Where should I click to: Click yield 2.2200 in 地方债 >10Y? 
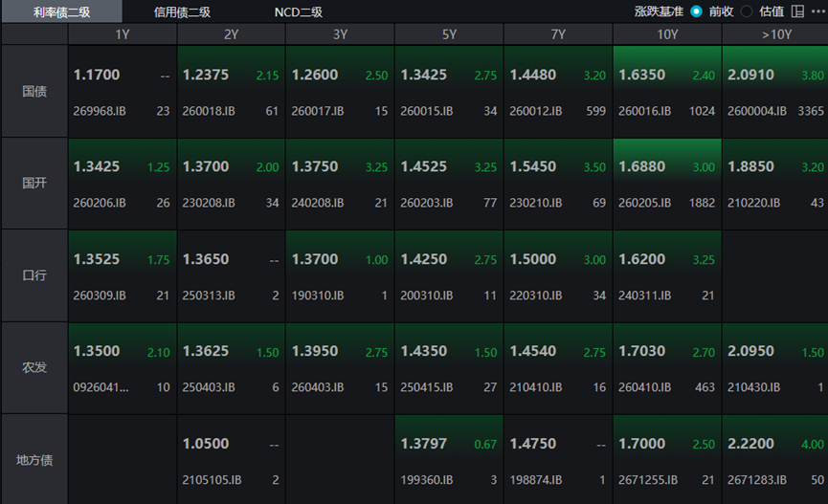[750, 444]
